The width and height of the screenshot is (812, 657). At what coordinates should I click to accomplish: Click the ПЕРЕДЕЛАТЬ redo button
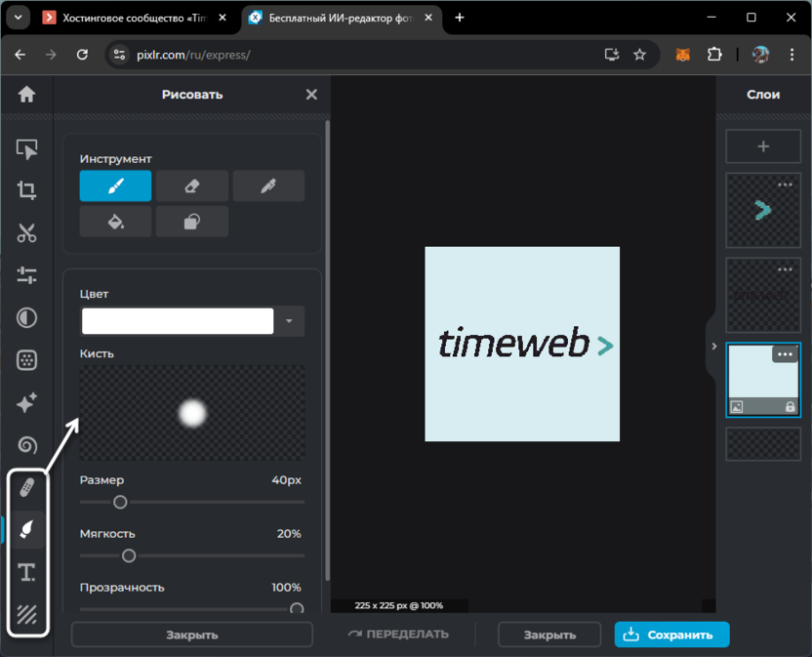click(398, 635)
